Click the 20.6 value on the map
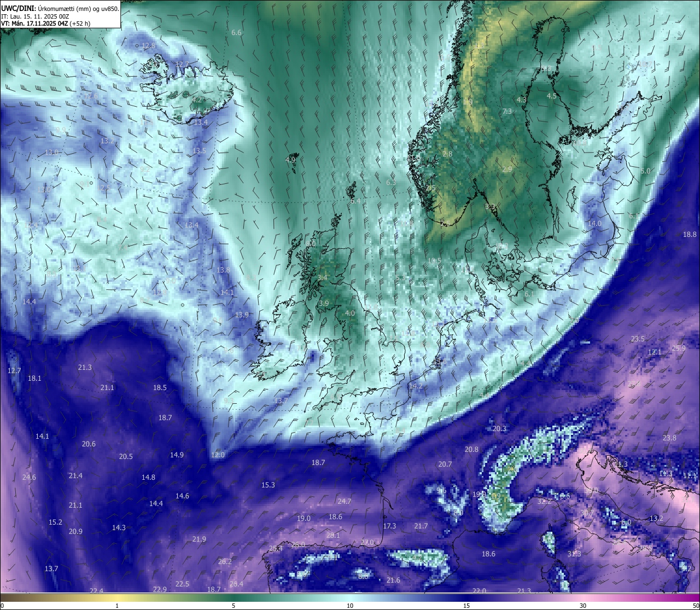Image resolution: width=700 pixels, height=610 pixels. pos(89,444)
